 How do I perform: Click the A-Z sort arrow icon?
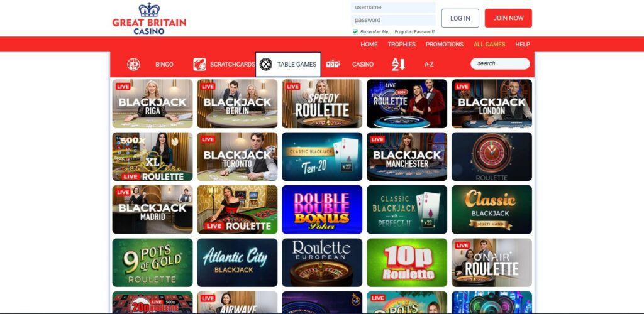tap(399, 64)
